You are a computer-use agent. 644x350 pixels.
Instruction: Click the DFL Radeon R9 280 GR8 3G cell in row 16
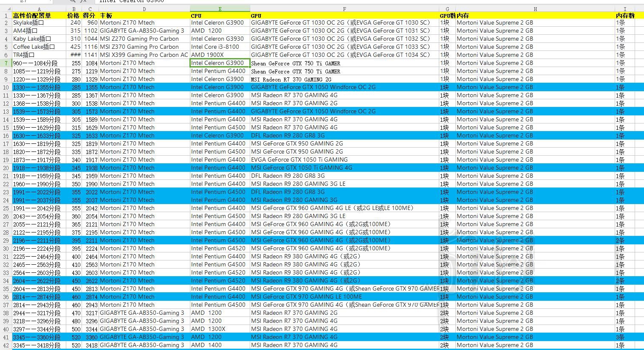point(345,135)
